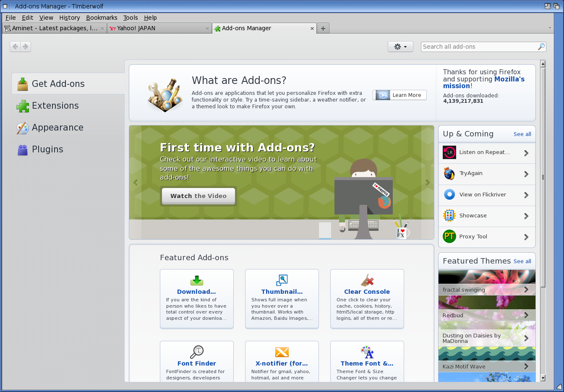Expand View on Flickriver chevron
564x392 pixels.
[526, 195]
